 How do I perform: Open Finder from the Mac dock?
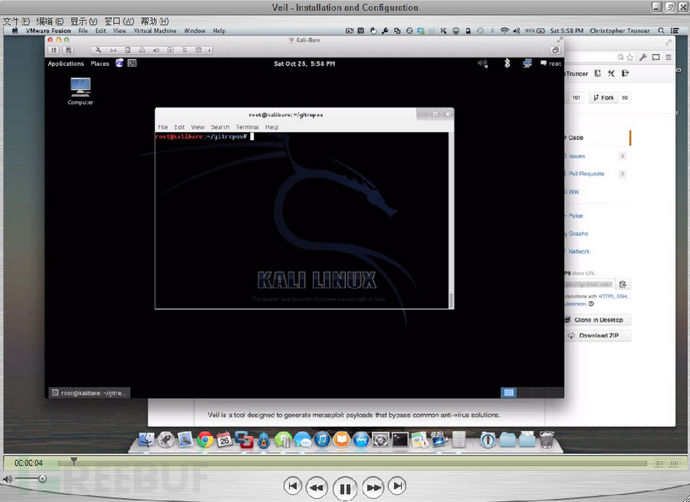click(x=146, y=440)
